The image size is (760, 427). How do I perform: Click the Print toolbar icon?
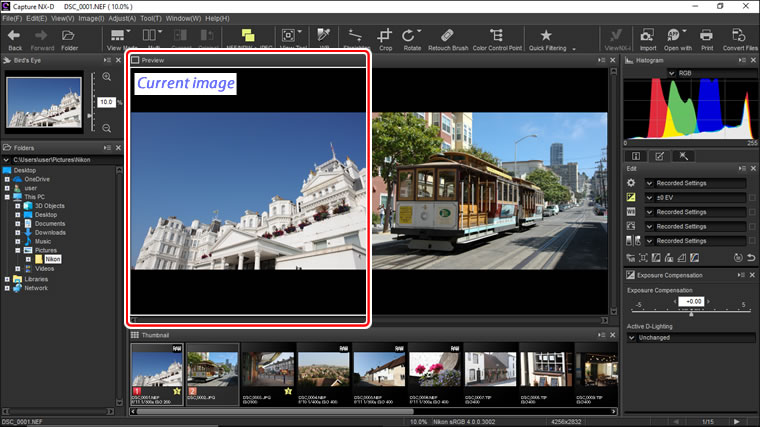point(706,35)
